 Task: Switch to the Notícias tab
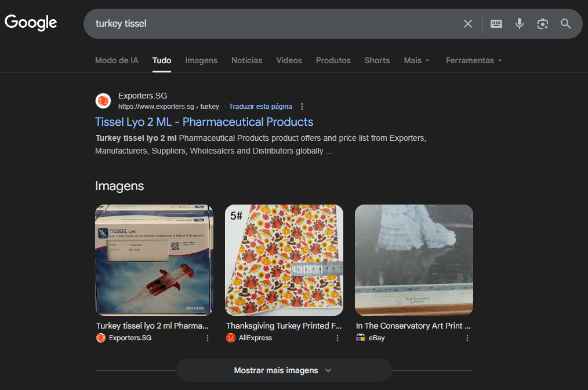pyautogui.click(x=246, y=60)
